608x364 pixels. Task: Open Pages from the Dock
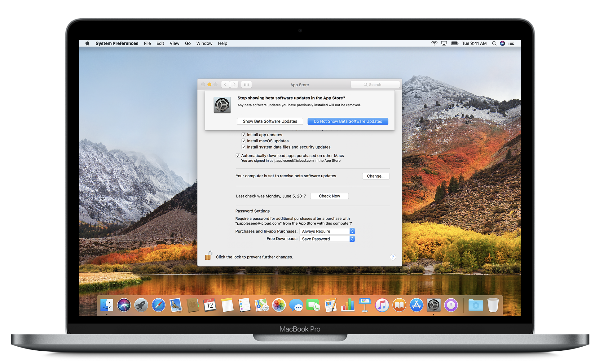click(330, 305)
